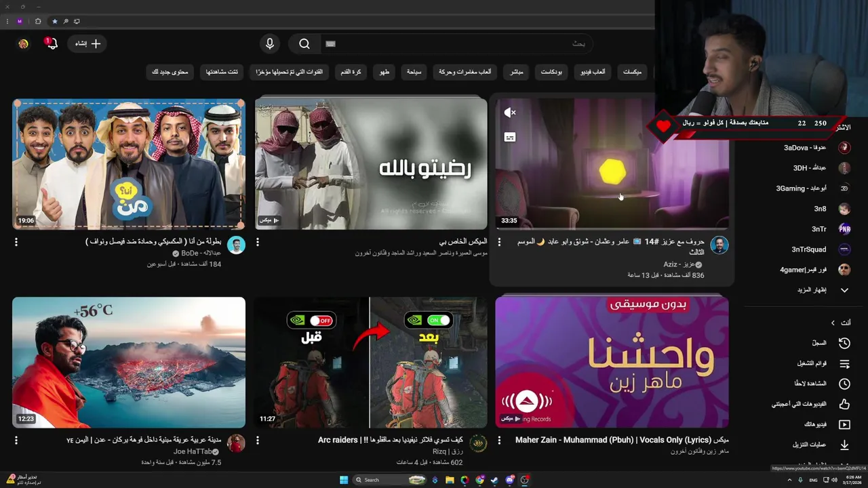
Task: Click the browser bookmark star icon
Action: pyautogui.click(x=55, y=21)
